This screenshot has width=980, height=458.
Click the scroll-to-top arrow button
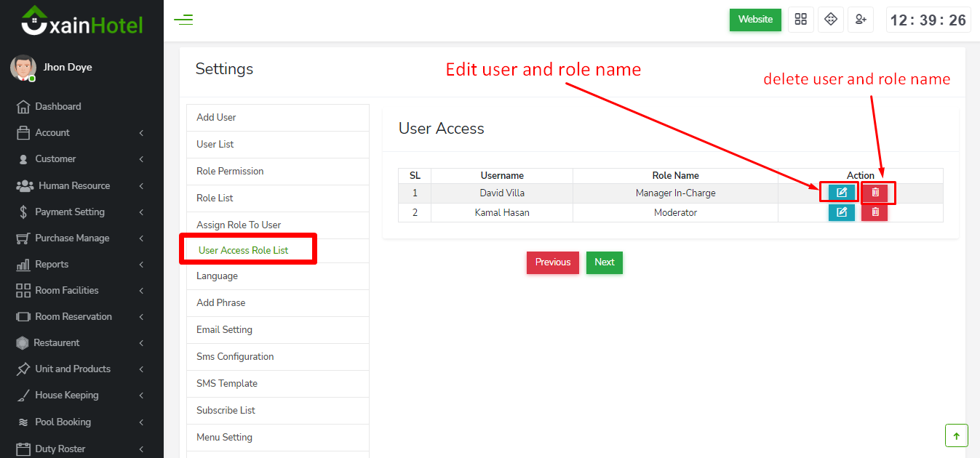tap(956, 436)
